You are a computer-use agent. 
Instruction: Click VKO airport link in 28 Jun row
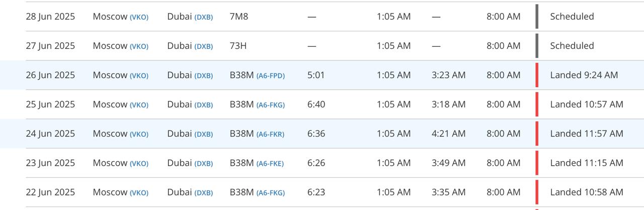[x=139, y=17]
